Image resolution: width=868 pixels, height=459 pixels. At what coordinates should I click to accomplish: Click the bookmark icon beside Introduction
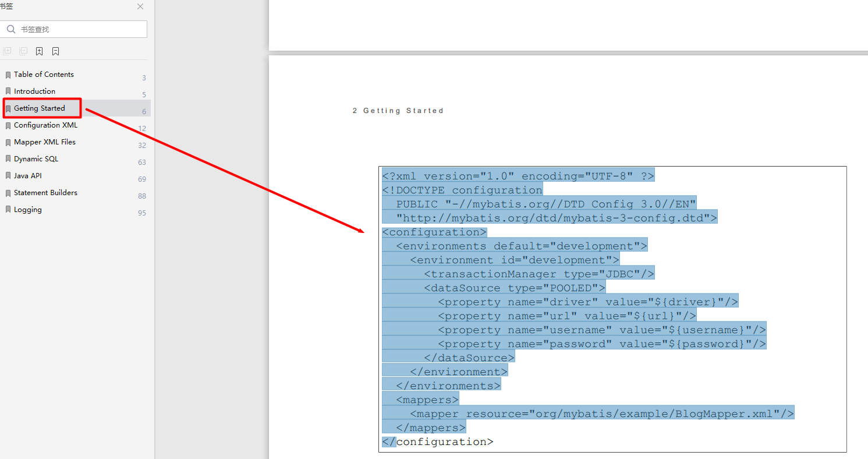click(x=8, y=92)
